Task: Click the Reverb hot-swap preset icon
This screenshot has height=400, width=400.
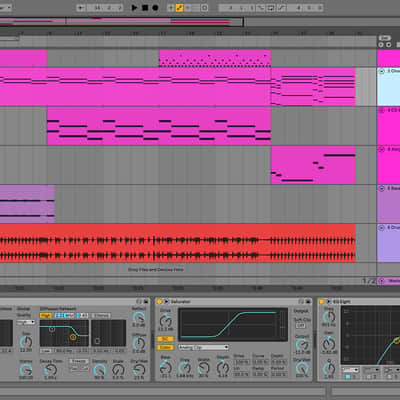Action: (x=139, y=302)
